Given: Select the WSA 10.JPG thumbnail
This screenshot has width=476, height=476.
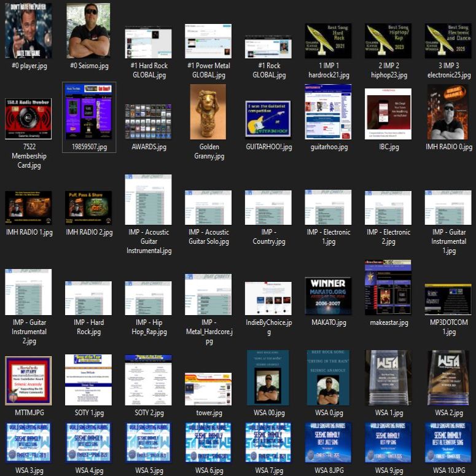Looking at the screenshot, I should pyautogui.click(x=448, y=443).
